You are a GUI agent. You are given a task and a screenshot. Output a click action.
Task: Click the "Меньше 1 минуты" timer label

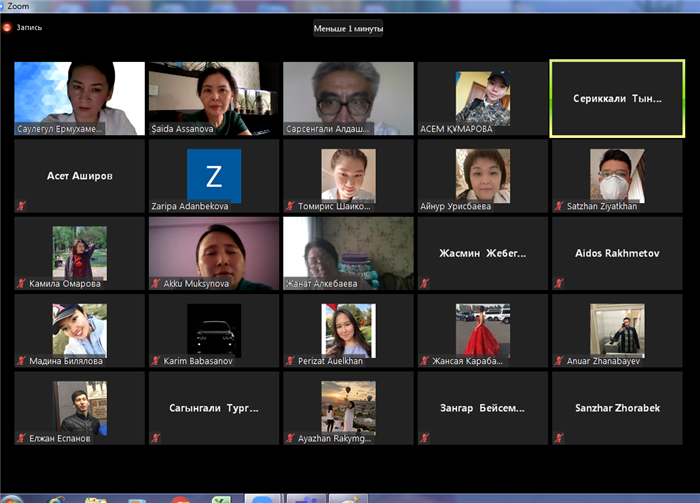point(347,28)
